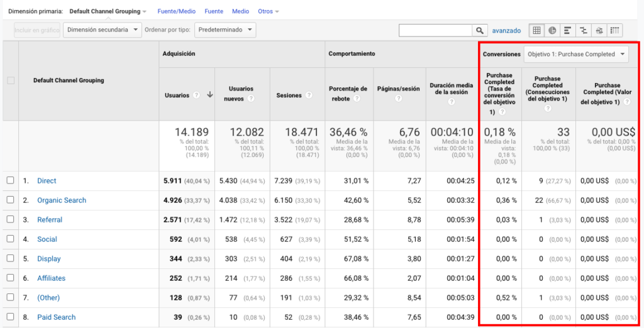
Task: Click help icon under Páginas/sesión
Action: [x=398, y=99]
